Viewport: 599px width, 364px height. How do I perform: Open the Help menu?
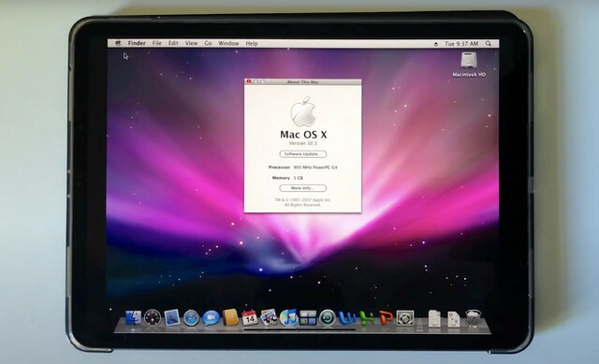(x=252, y=44)
